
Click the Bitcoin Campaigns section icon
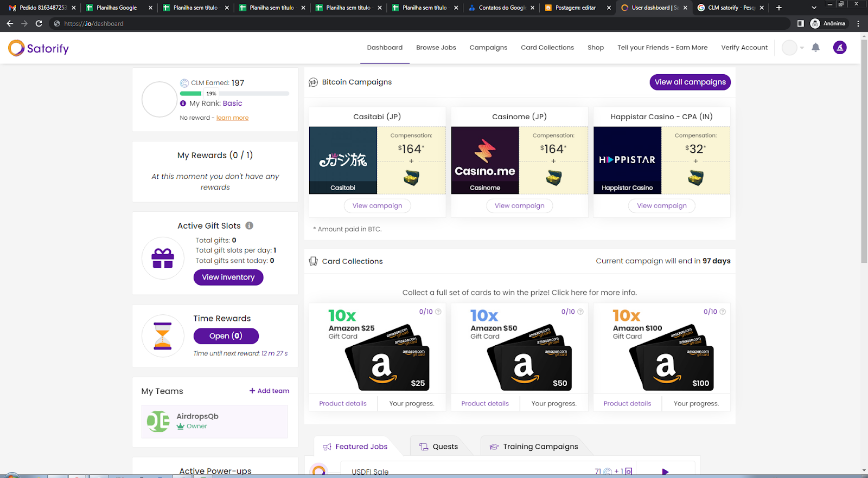pos(313,82)
